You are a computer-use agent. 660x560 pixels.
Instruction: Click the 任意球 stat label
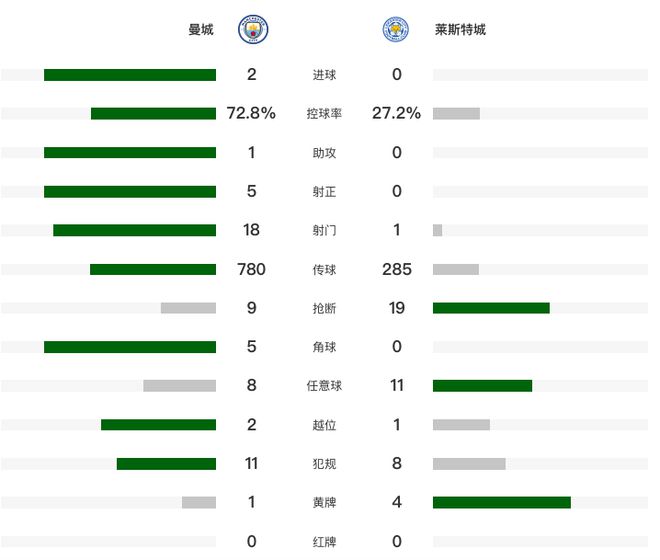[324, 386]
